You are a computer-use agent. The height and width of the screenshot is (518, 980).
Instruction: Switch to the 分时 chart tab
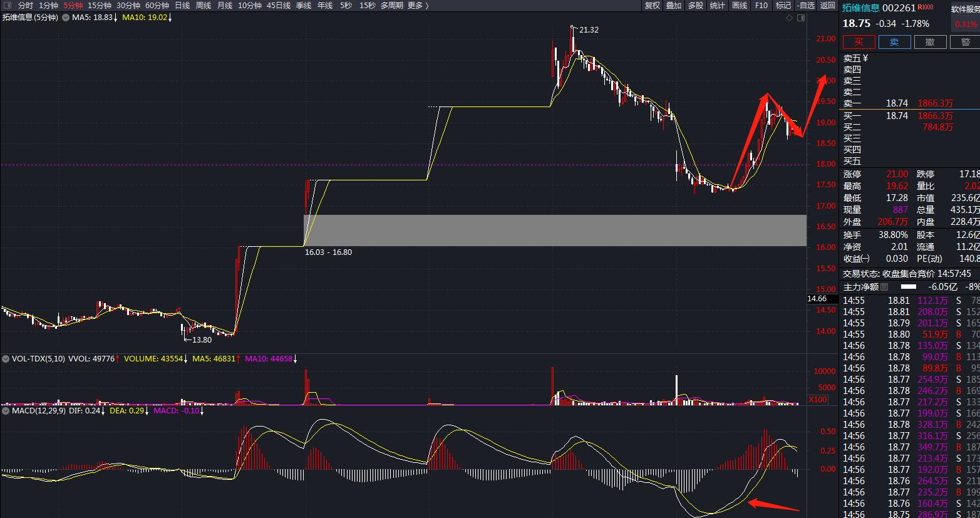coord(26,5)
